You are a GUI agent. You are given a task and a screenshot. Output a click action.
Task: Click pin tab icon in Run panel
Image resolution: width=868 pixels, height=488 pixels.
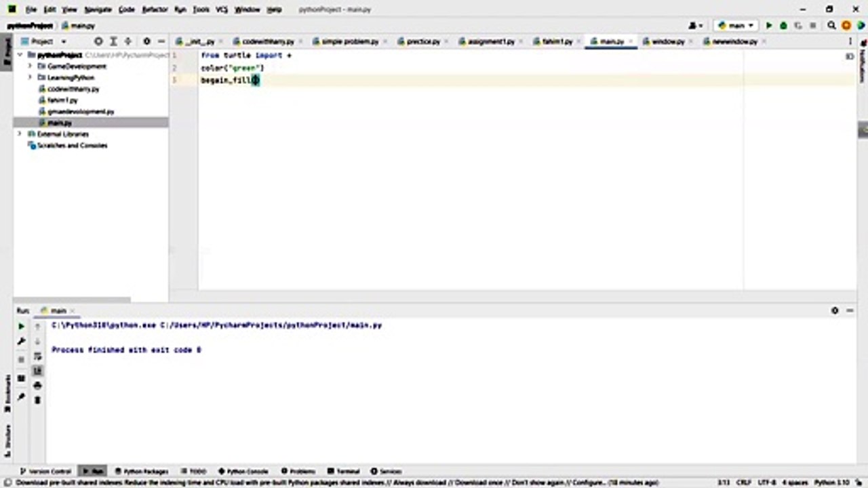click(x=22, y=396)
